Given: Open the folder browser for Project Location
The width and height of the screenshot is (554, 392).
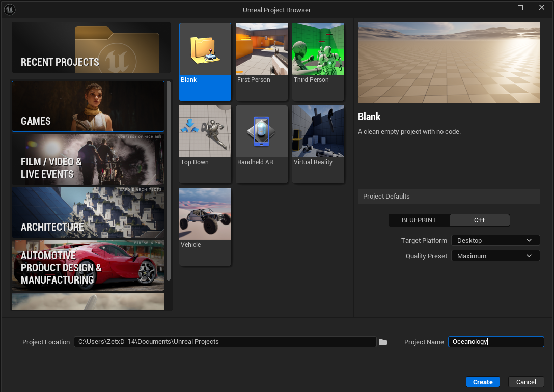Looking at the screenshot, I should [383, 342].
